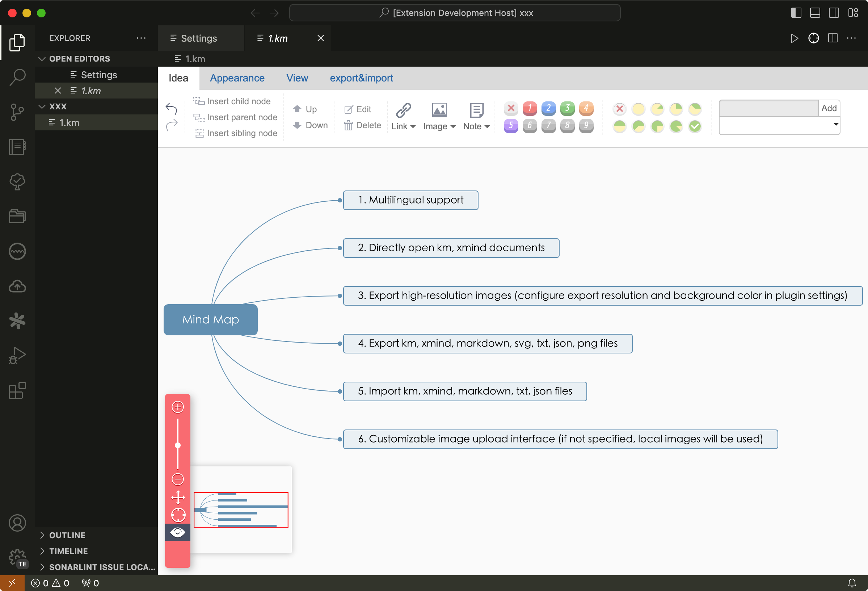Click the zoom slider handle
Screen dimensions: 868x591
[x=178, y=445]
